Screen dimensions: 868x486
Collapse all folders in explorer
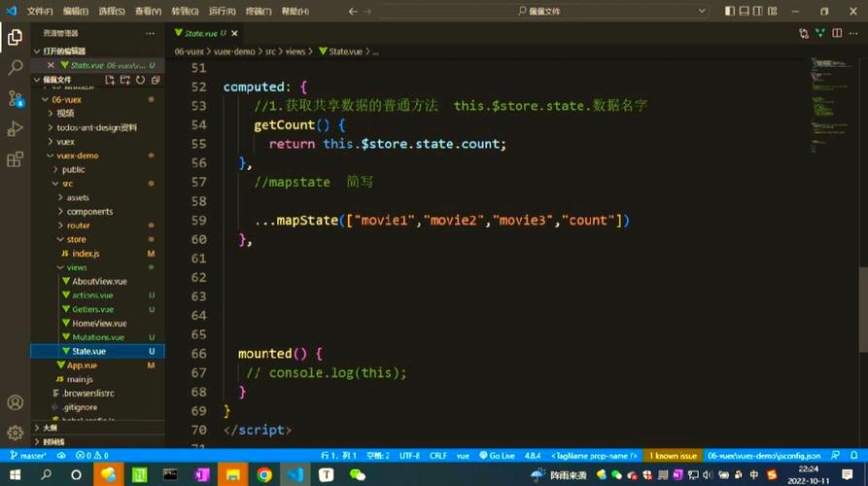tap(155, 80)
